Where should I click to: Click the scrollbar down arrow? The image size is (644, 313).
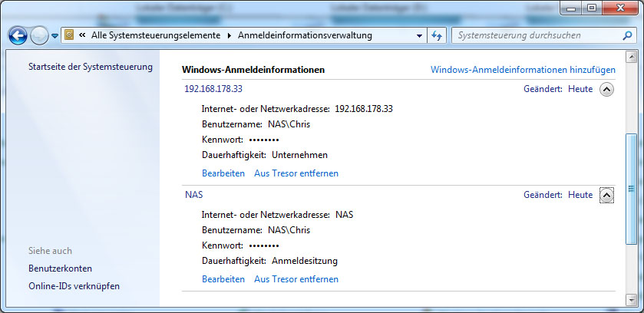click(631, 300)
